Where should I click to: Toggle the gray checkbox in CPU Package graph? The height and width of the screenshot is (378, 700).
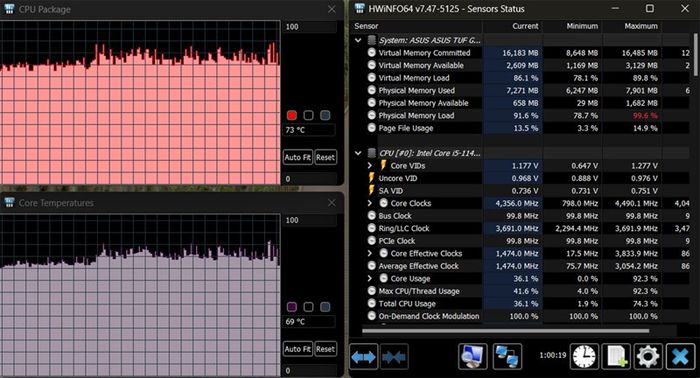(325, 115)
